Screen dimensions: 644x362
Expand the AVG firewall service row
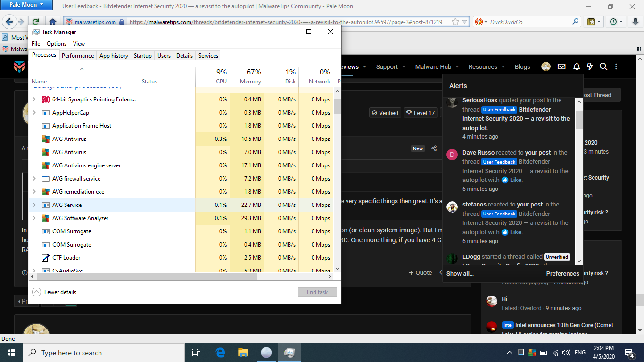[34, 179]
